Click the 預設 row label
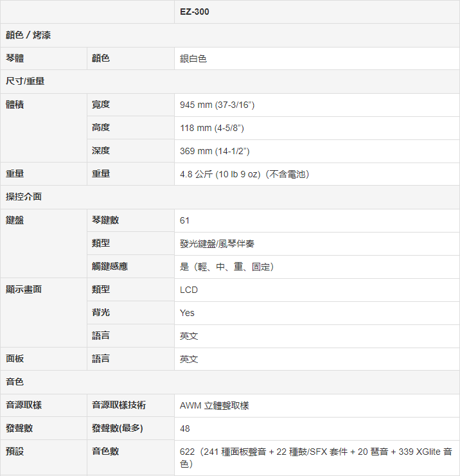This screenshot has height=476, width=460. pos(15,452)
